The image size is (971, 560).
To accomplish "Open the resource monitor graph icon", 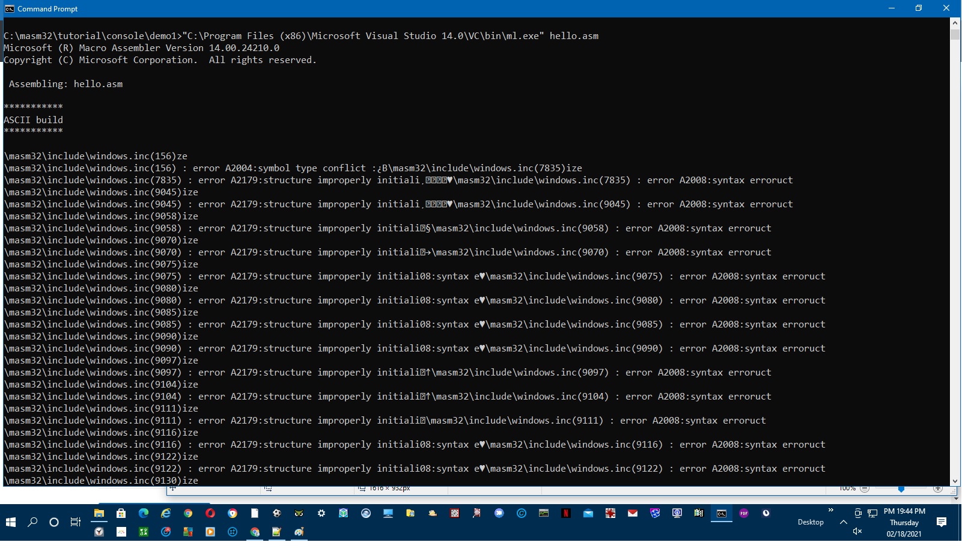I will (x=544, y=513).
